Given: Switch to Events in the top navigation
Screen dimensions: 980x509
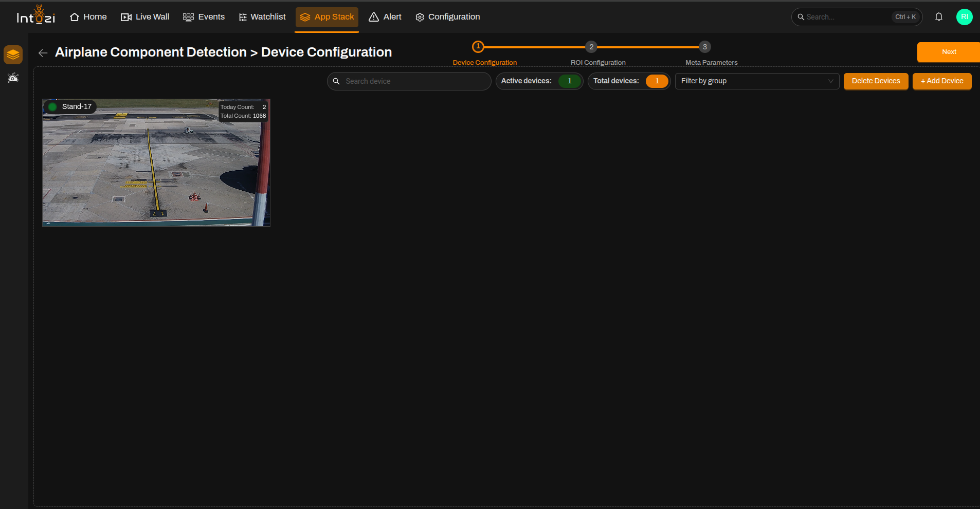Looking at the screenshot, I should 204,17.
